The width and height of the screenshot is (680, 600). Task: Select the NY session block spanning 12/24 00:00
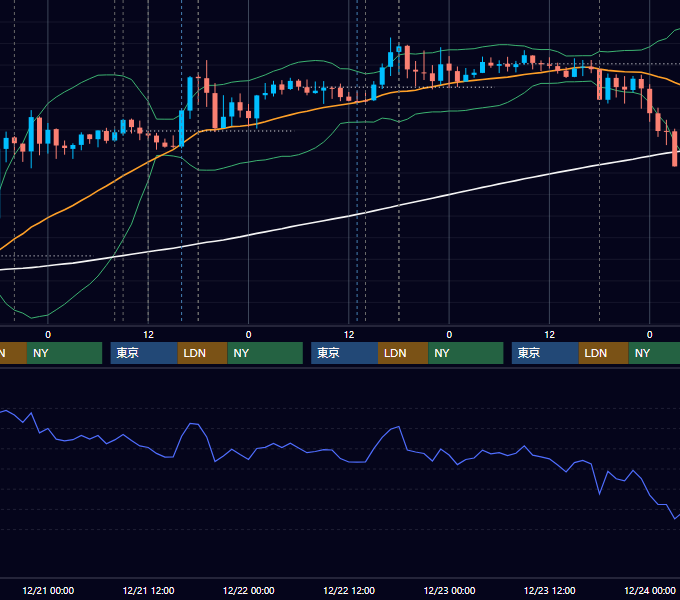point(654,353)
